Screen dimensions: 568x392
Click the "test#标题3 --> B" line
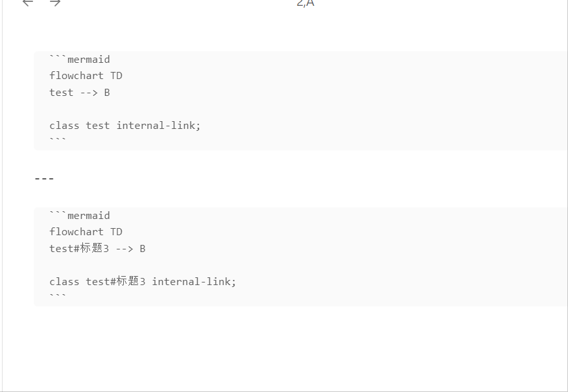coord(97,249)
